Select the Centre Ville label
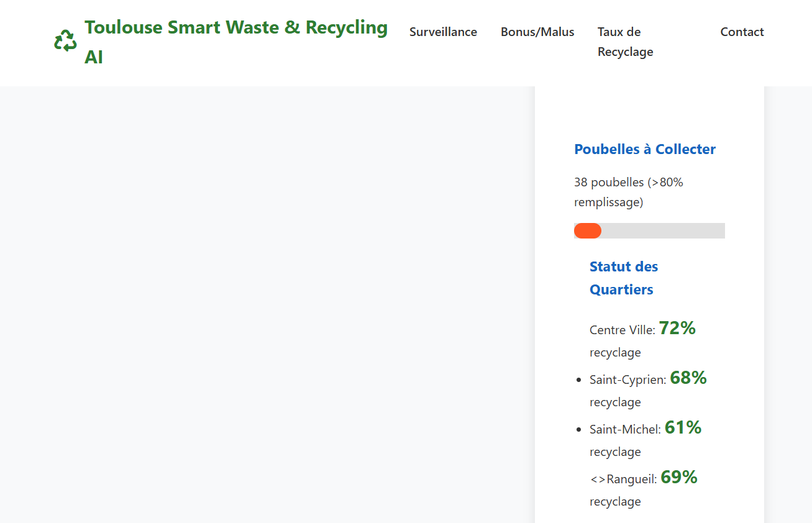The height and width of the screenshot is (523, 812). pos(622,330)
